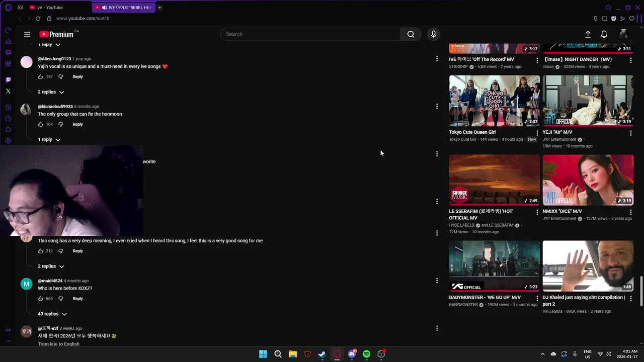Open the ad blocker shield icon
The width and height of the screenshot is (644, 362).
point(613,19)
